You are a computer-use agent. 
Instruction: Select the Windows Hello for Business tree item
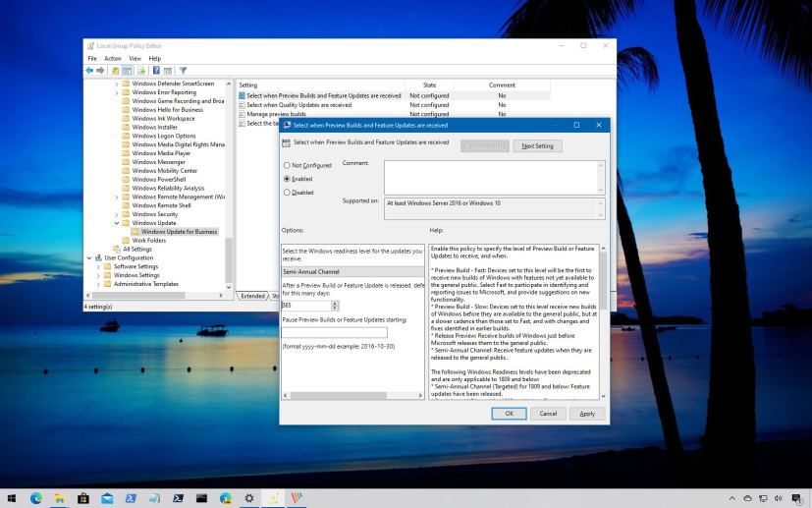[167, 110]
